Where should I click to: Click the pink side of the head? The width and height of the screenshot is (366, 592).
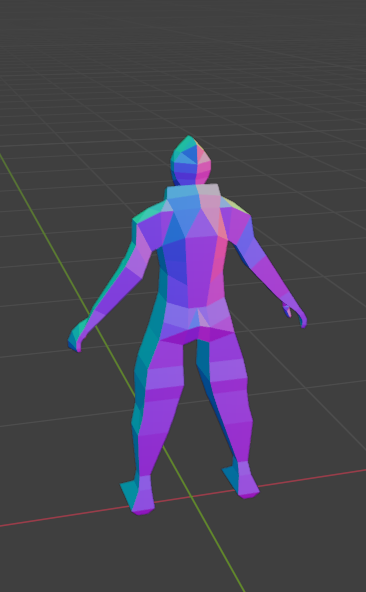coord(203,165)
